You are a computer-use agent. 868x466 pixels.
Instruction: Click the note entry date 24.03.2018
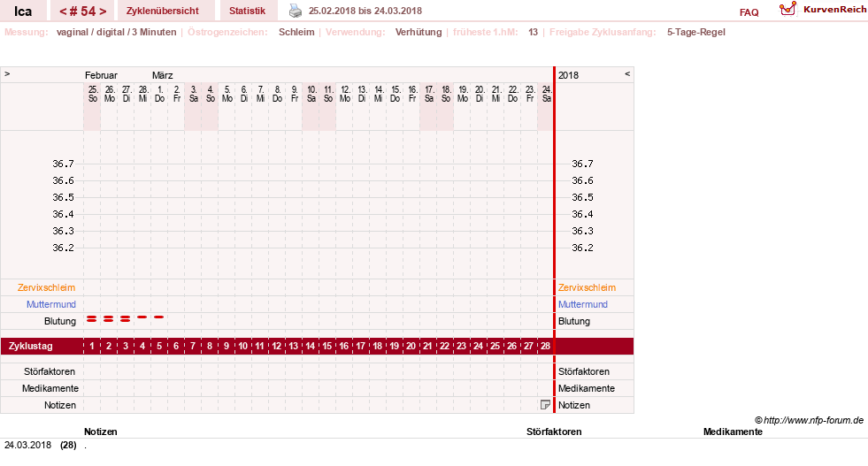27,445
